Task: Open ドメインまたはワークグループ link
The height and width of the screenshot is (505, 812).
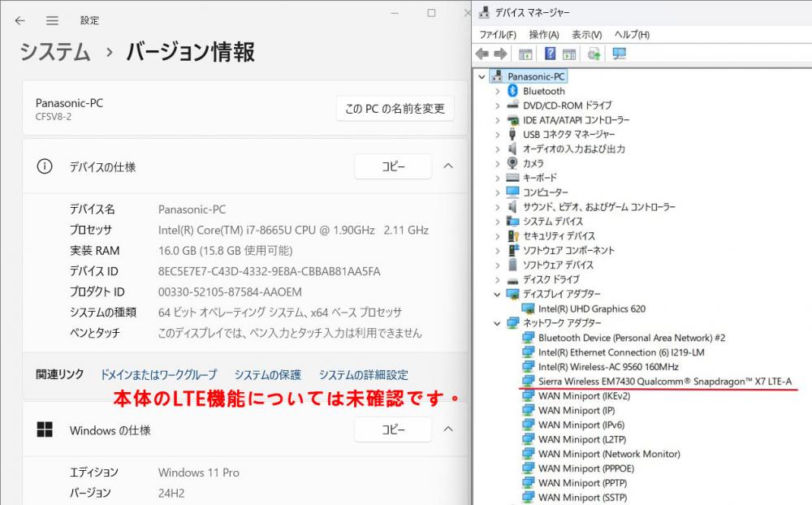Action: (158, 374)
